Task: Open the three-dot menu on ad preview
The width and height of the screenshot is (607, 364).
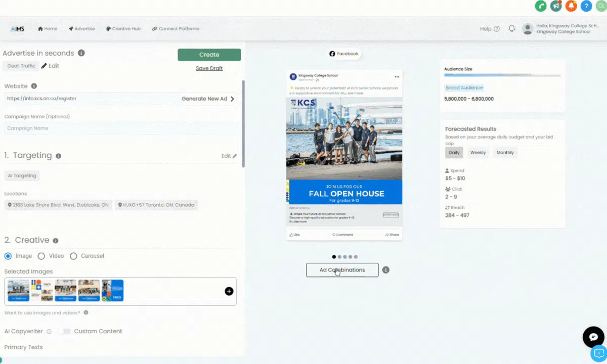Action: (x=397, y=76)
